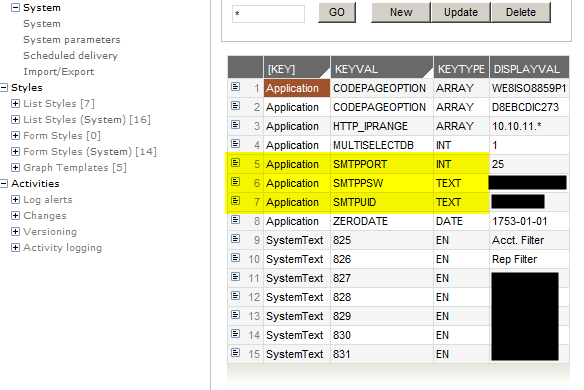The image size is (584, 390).
Task: Click the DISPLAYVAL column header
Action: pos(529,67)
